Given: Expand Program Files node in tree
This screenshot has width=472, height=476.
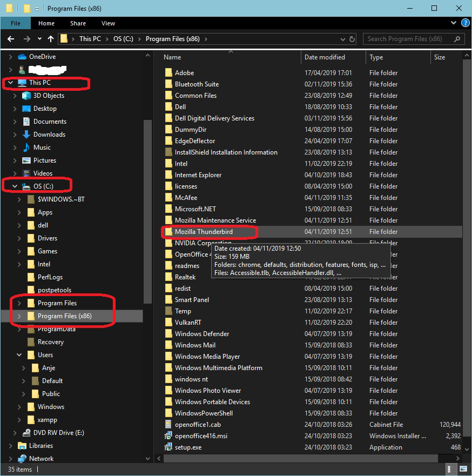Looking at the screenshot, I should click(x=19, y=303).
